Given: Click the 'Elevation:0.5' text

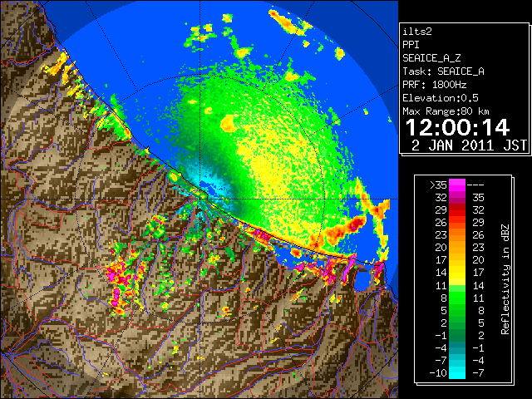Looking at the screenshot, I should point(441,98).
